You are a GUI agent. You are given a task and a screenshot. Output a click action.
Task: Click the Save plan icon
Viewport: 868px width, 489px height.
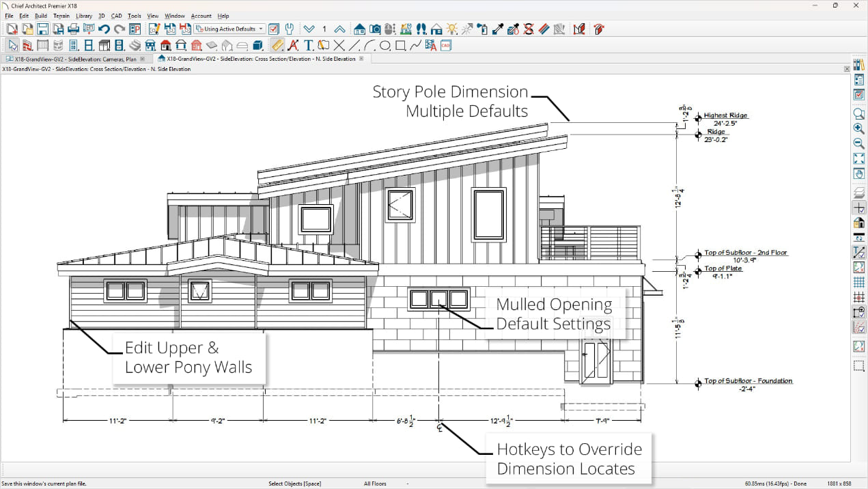coord(42,29)
